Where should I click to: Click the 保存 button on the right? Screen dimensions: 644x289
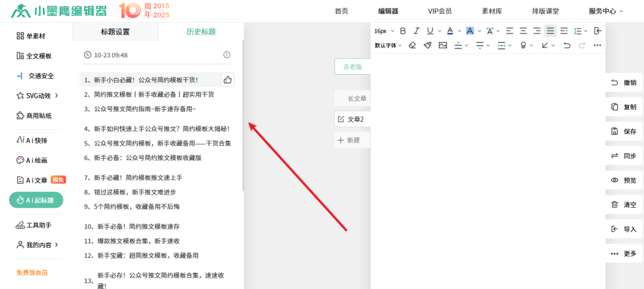tap(624, 131)
